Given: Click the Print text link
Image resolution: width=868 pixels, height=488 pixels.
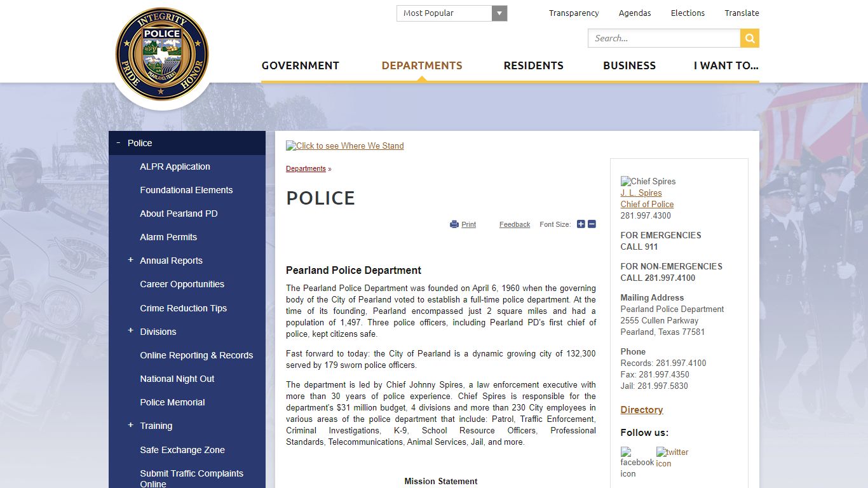Looking at the screenshot, I should click(469, 224).
